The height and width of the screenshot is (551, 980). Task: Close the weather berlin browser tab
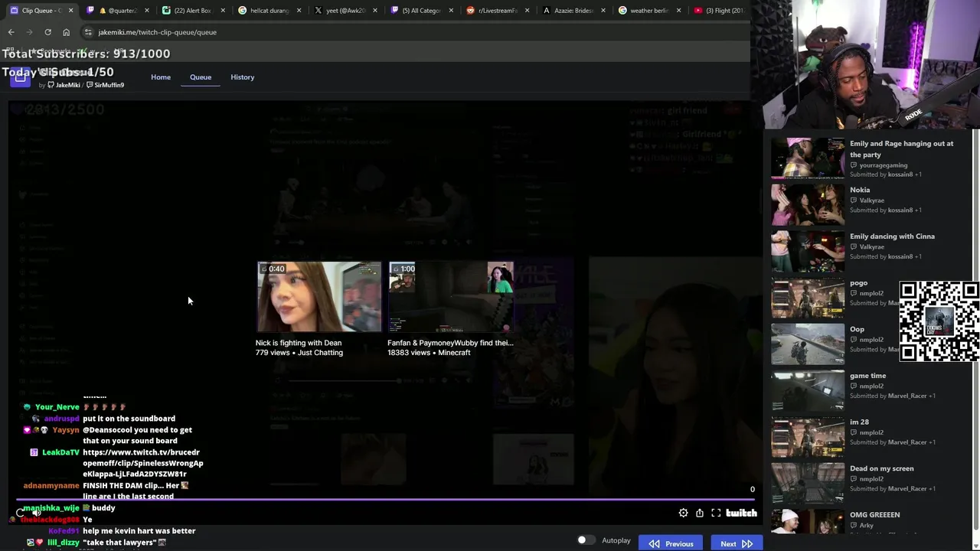pyautogui.click(x=678, y=11)
